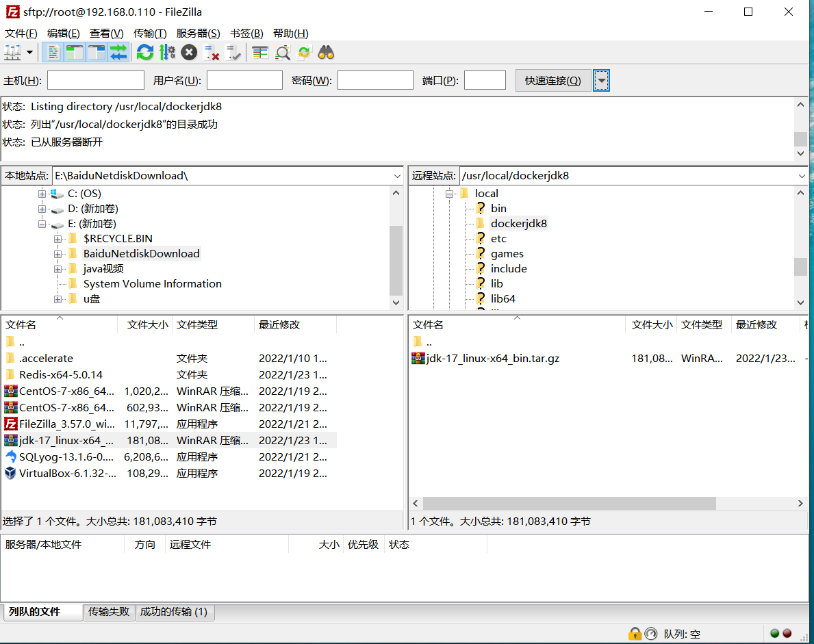Select remote bin folder in tree

tap(498, 209)
